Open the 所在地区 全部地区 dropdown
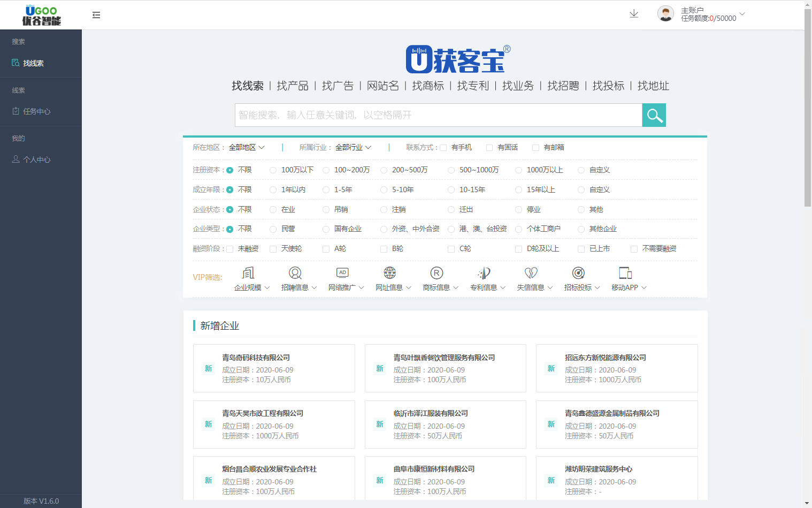This screenshot has height=508, width=812. point(247,147)
